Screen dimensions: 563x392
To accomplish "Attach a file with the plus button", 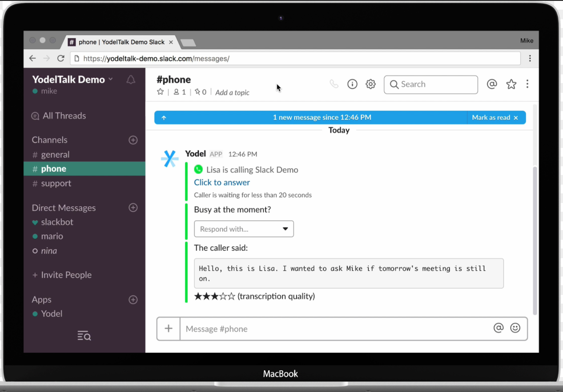I will [x=169, y=329].
